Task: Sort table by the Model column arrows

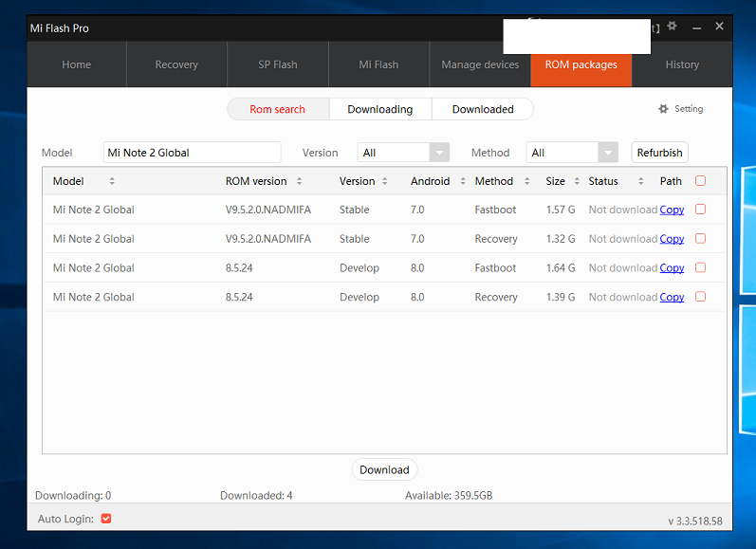Action: (112, 181)
